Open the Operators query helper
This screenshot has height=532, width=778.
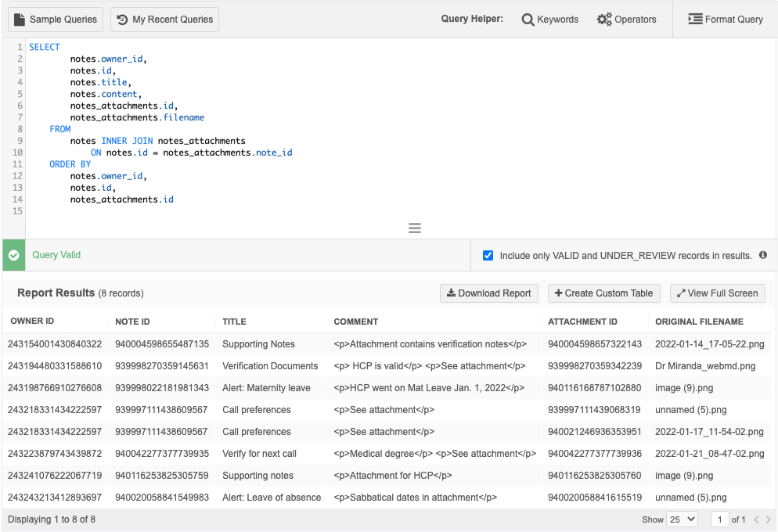tap(626, 20)
